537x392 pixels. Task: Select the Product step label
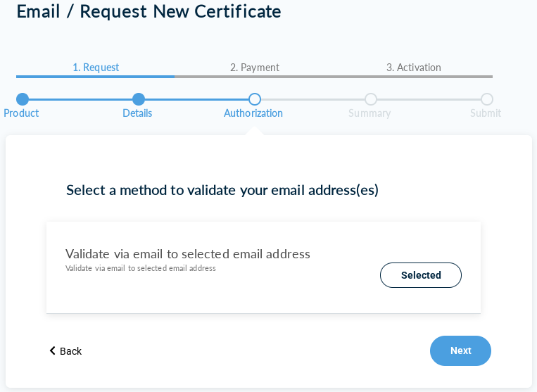pos(21,113)
